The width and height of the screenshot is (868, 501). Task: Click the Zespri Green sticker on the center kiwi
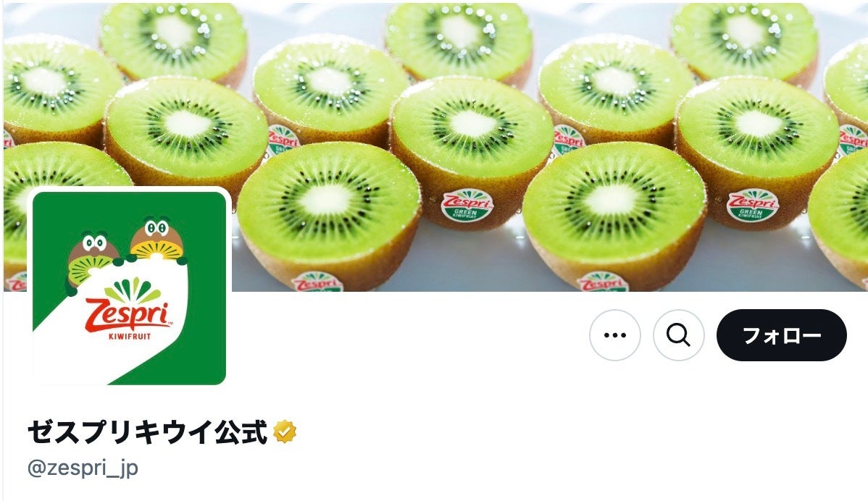pos(467,205)
